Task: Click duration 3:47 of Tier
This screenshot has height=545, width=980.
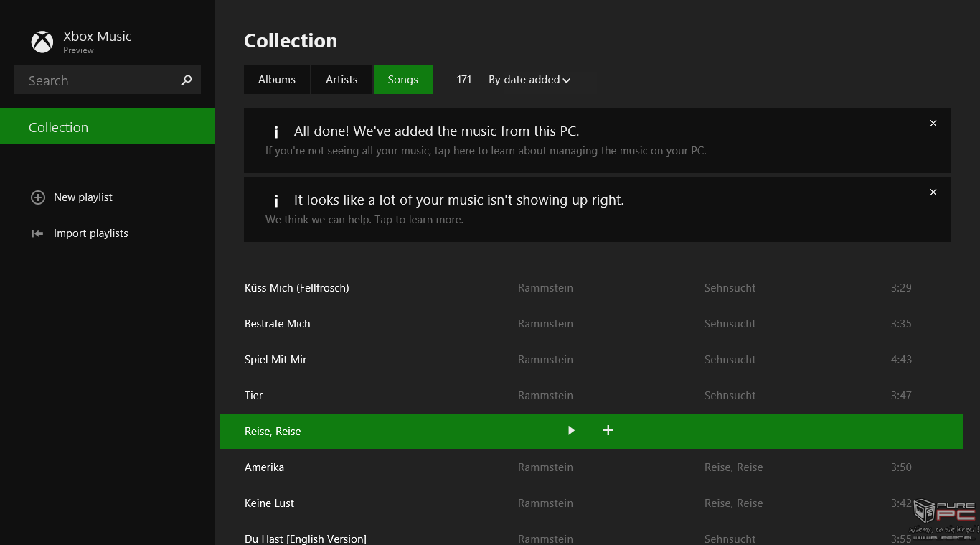Action: [901, 396]
